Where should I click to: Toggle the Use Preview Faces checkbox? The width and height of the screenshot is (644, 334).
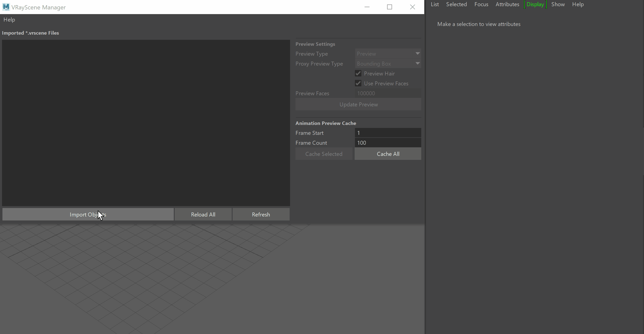(x=358, y=83)
